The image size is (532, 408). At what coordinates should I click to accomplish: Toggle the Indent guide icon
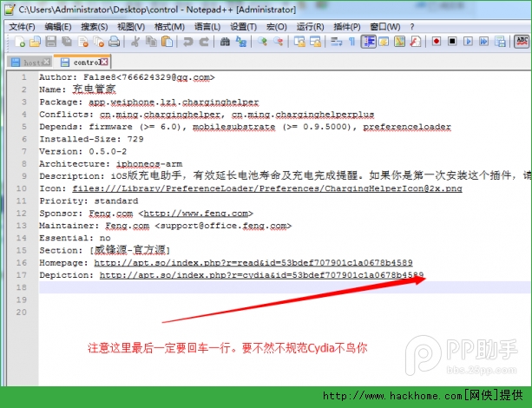[x=368, y=42]
